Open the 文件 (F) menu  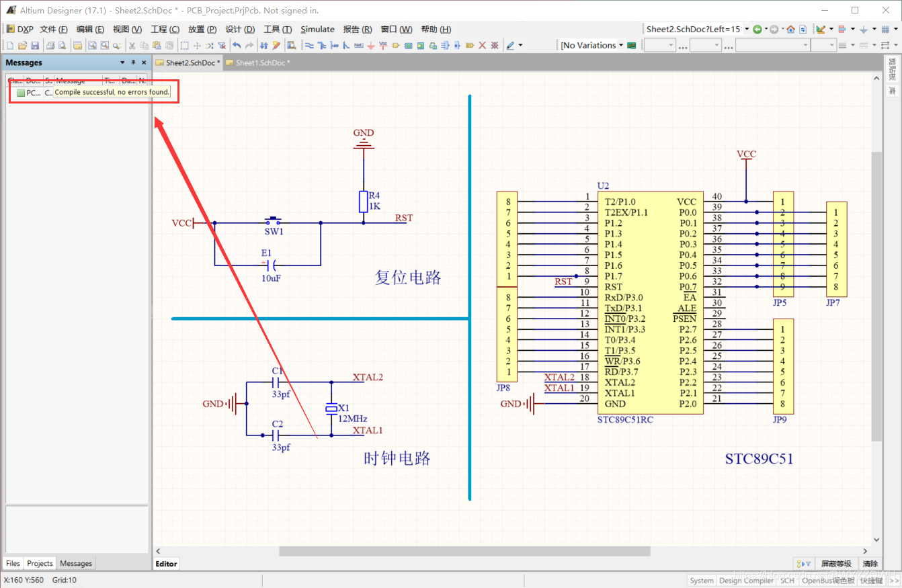(x=54, y=29)
